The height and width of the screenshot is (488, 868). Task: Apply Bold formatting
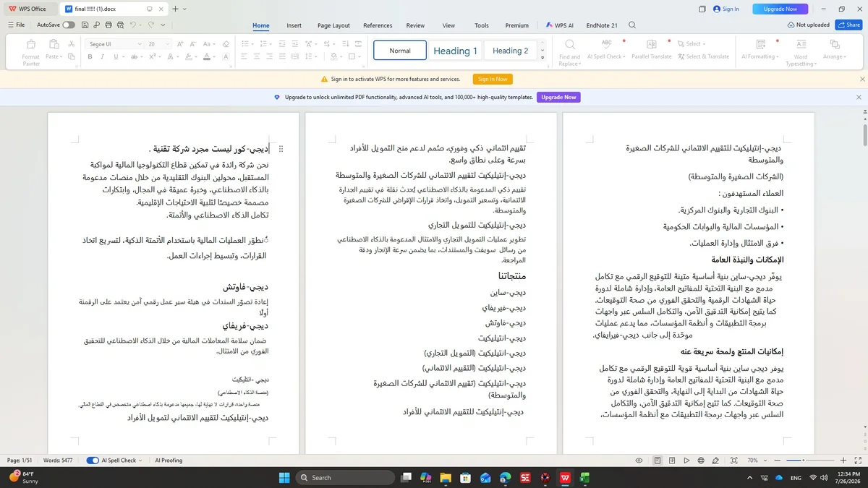click(90, 56)
